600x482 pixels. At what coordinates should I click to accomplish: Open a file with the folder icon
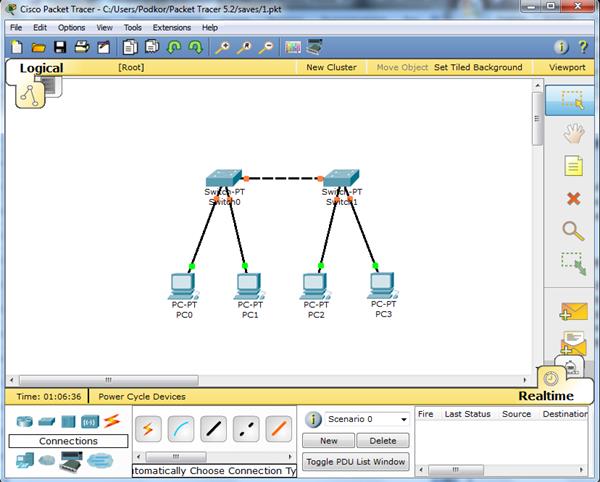pyautogui.click(x=38, y=48)
